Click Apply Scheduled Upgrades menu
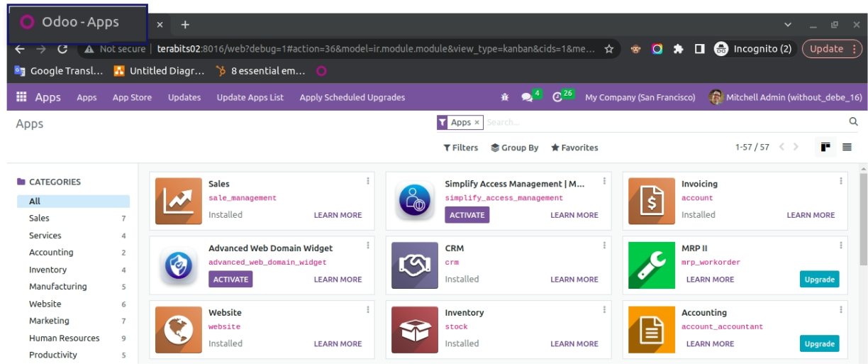This screenshot has height=364, width=868. 352,97
